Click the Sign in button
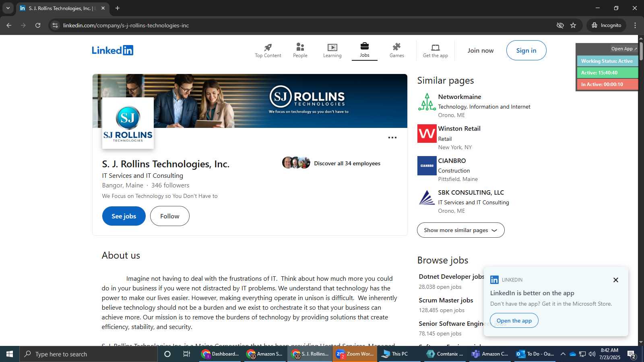Viewport: 644px width, 362px height. coord(526,50)
